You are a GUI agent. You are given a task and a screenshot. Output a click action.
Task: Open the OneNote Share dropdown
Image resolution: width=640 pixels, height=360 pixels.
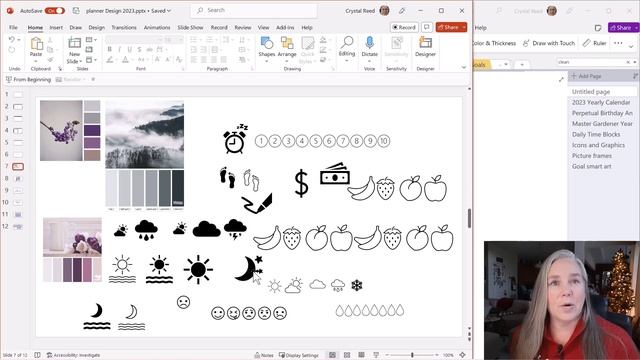tap(636, 28)
